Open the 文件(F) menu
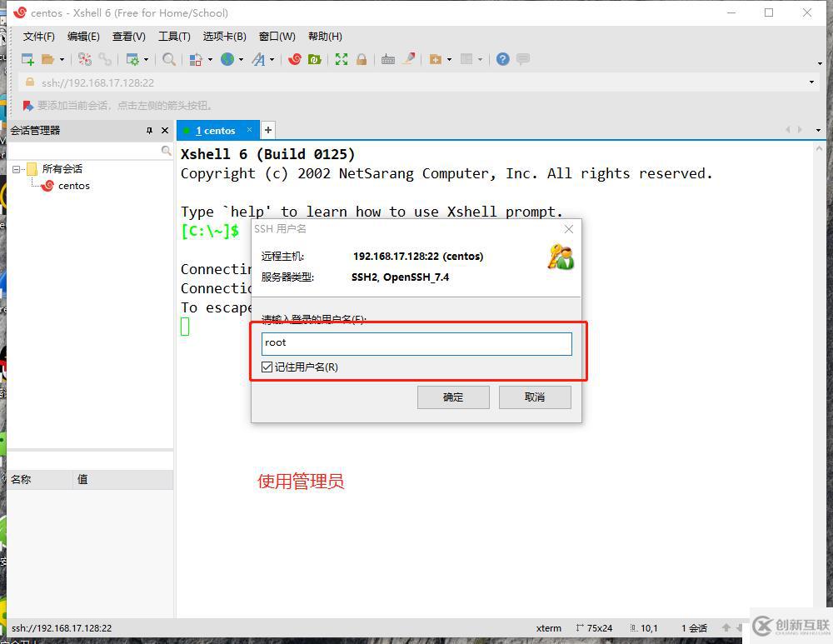The height and width of the screenshot is (644, 833). (39, 36)
